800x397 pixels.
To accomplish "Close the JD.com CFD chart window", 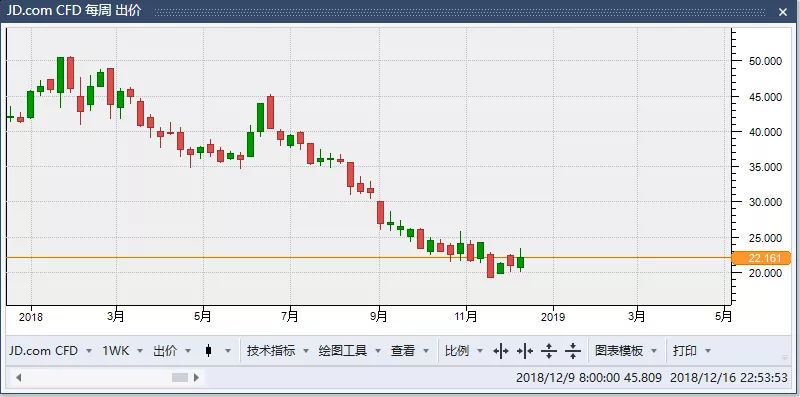I will click(783, 12).
